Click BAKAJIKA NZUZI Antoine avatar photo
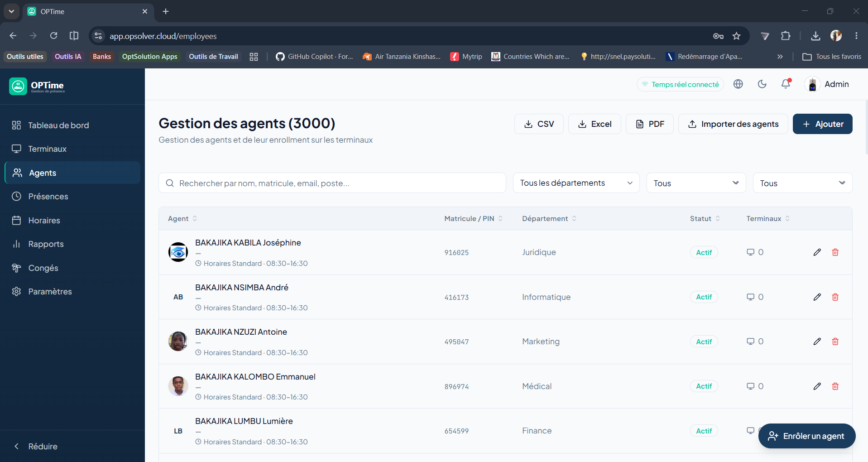868x462 pixels. point(178,342)
